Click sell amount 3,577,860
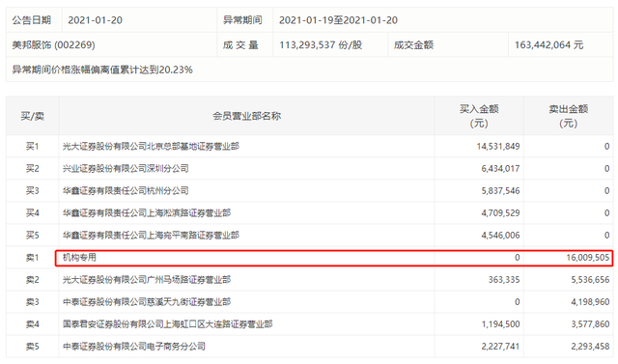This screenshot has width=618, height=364. [x=590, y=324]
